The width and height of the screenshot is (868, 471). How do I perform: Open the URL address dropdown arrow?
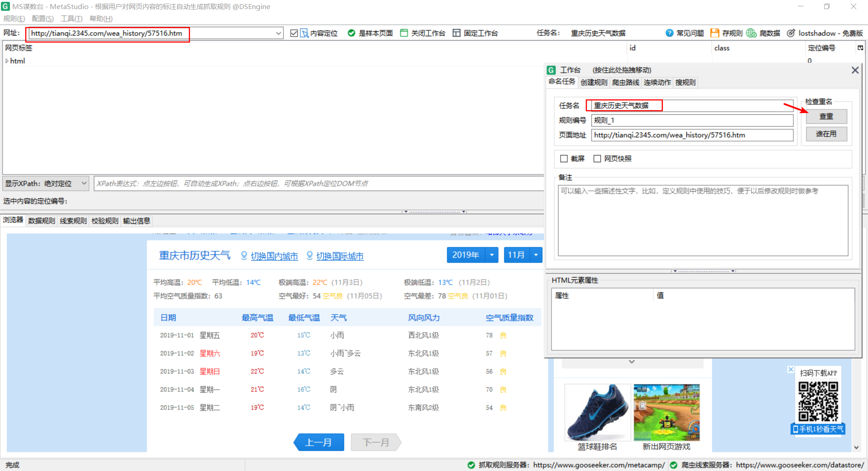279,33
